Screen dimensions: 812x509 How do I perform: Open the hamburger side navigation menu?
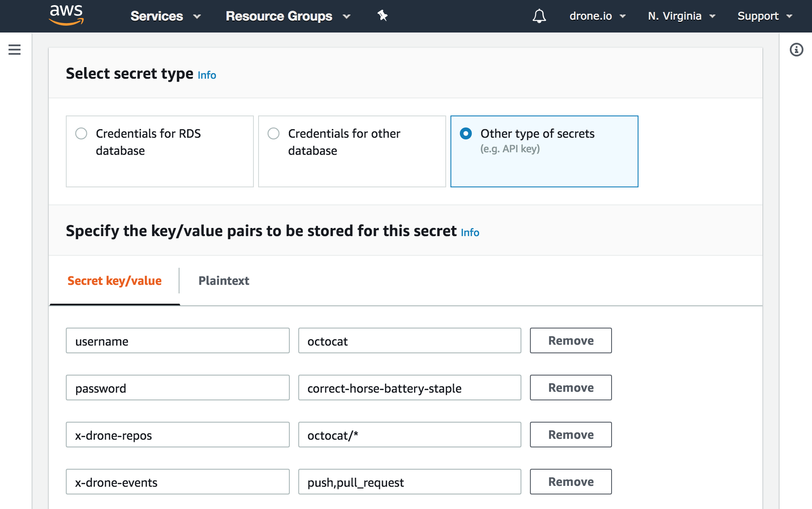click(15, 50)
